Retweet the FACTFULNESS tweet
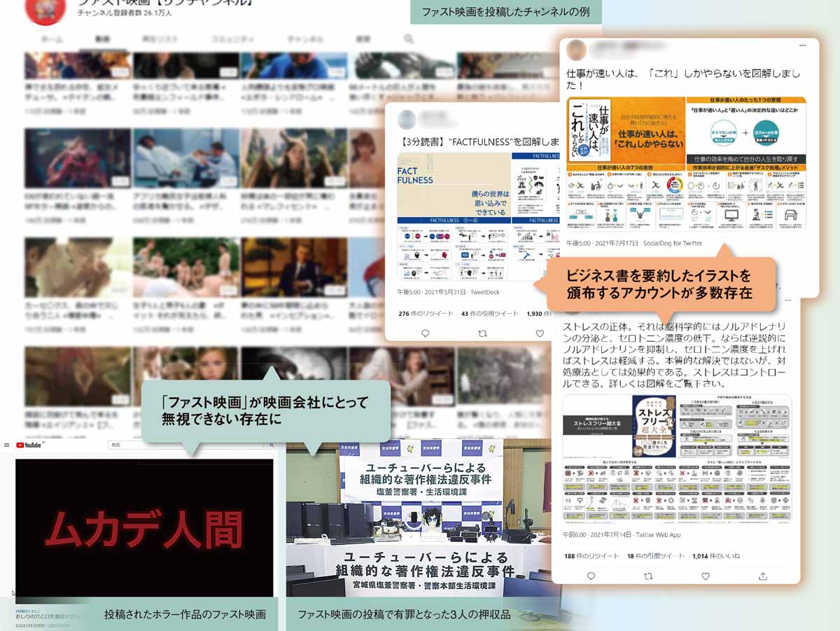Screen dimensions: 840x631 click(482, 333)
